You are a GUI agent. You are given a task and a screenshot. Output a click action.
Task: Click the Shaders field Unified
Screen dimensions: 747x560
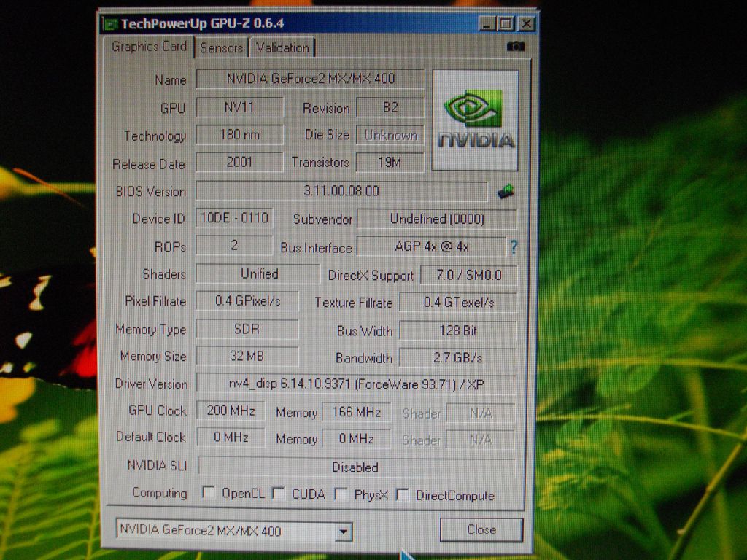click(x=258, y=274)
